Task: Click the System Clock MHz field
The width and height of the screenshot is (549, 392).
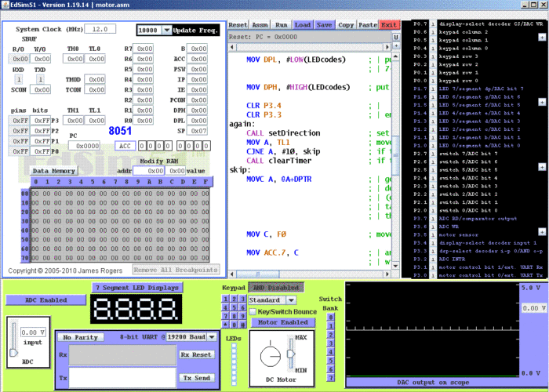Action: click(100, 29)
